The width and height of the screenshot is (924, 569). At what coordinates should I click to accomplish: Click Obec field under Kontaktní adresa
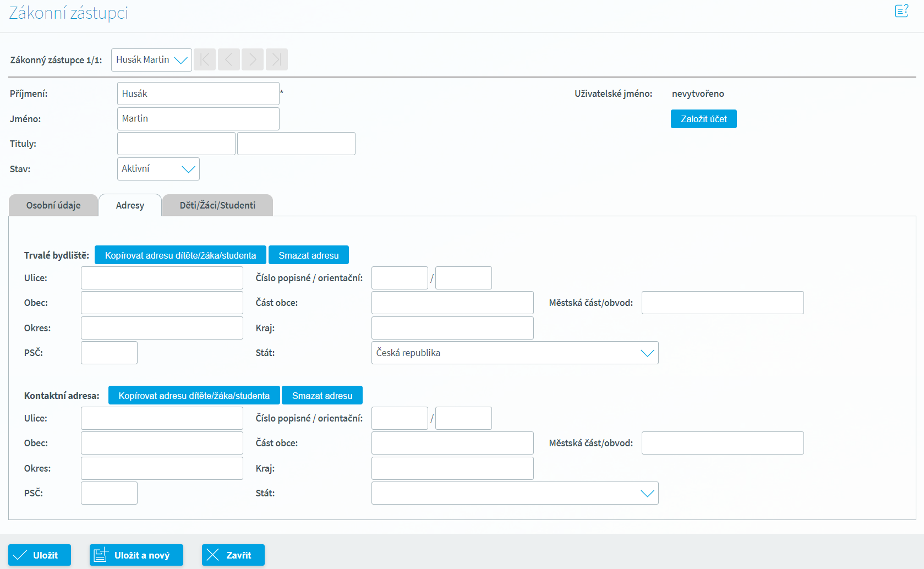pyautogui.click(x=162, y=443)
